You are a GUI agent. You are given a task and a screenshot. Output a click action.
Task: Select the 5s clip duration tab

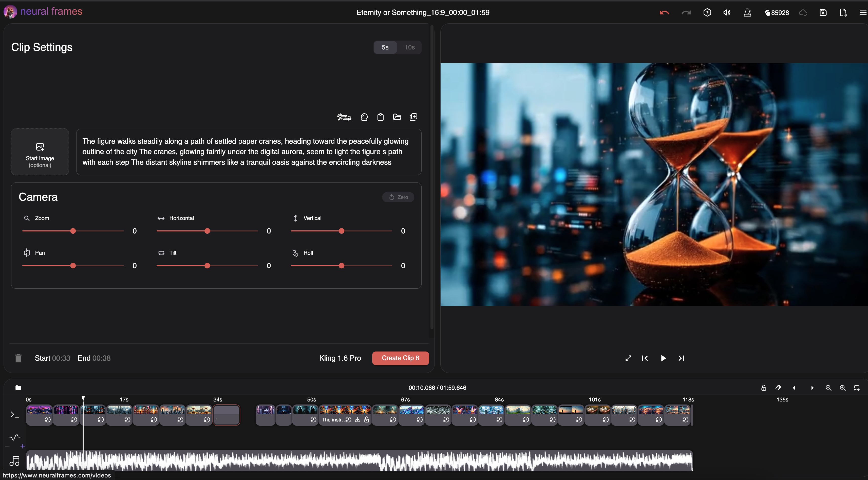(385, 47)
